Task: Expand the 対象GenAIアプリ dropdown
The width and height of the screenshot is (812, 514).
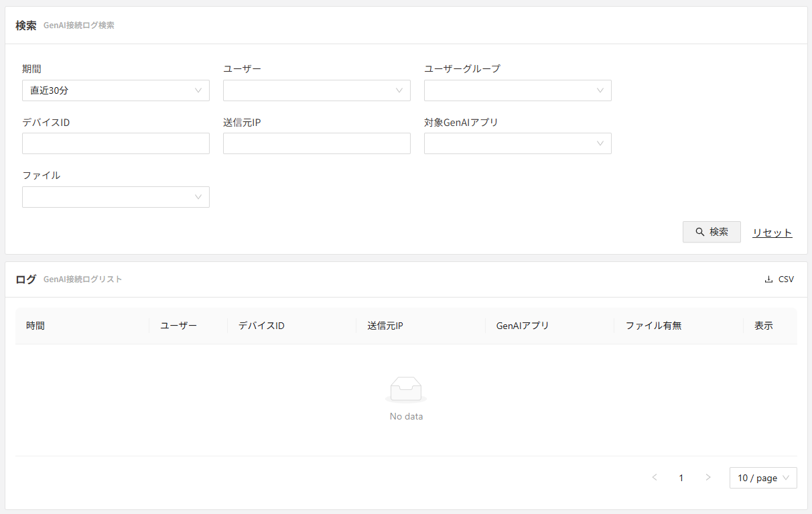Action: [x=518, y=143]
